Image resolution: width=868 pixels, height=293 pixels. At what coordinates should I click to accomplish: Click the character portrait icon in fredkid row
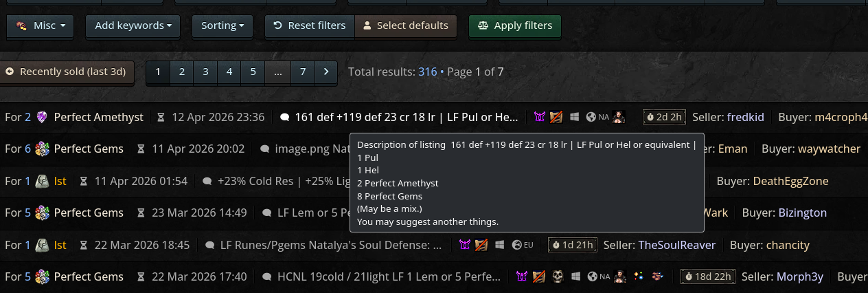[x=619, y=117]
